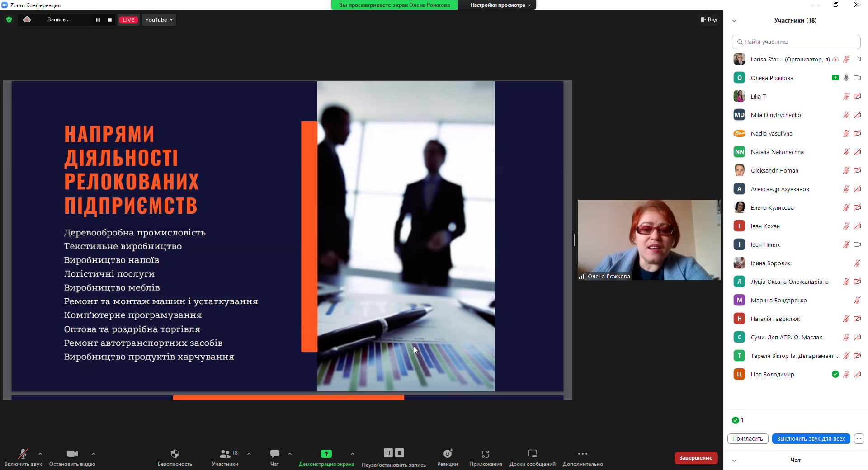The image size is (868, 470).
Task: Click the stop recording icon in bottom toolbar
Action: click(400, 453)
